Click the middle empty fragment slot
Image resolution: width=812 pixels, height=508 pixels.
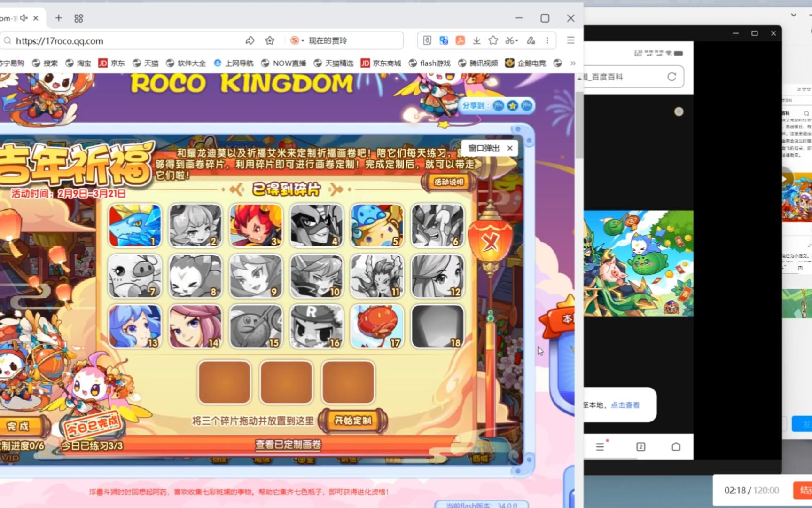[x=286, y=382]
